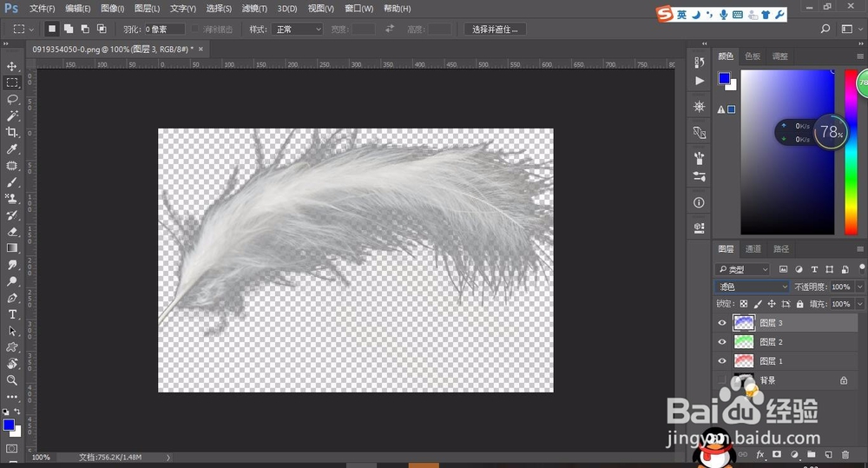Switch to the 通道 tab

[753, 248]
